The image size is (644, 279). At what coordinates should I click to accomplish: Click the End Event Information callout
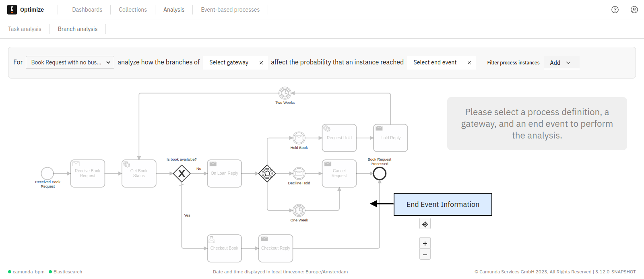click(443, 204)
